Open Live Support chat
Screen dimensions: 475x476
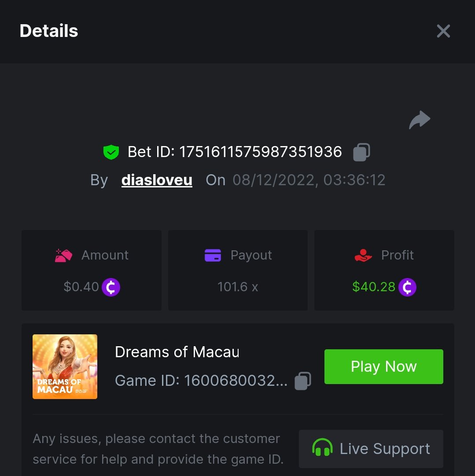[371, 449]
